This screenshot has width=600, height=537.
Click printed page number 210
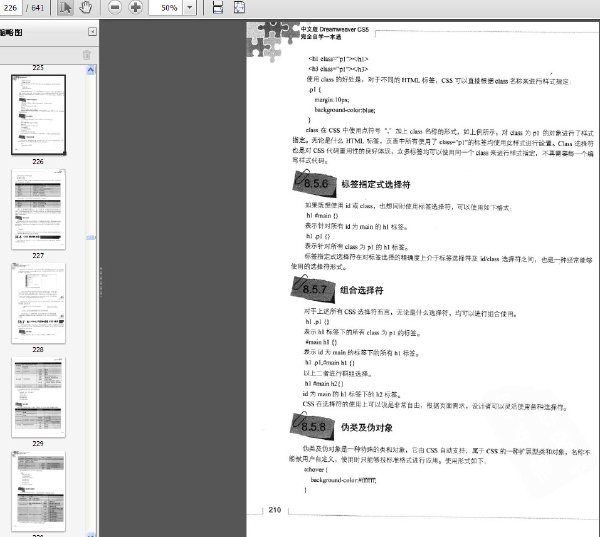(x=275, y=510)
